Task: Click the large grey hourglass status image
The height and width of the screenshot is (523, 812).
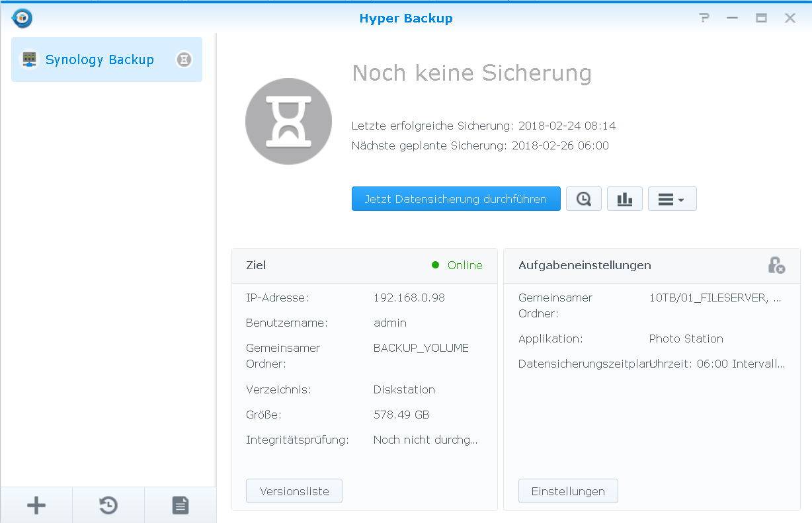Action: (x=288, y=122)
